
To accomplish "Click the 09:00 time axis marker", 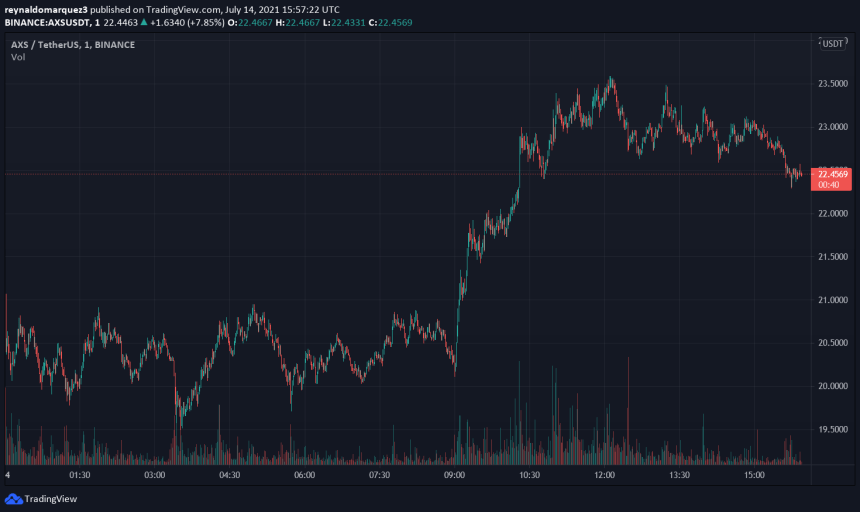I will tap(454, 475).
